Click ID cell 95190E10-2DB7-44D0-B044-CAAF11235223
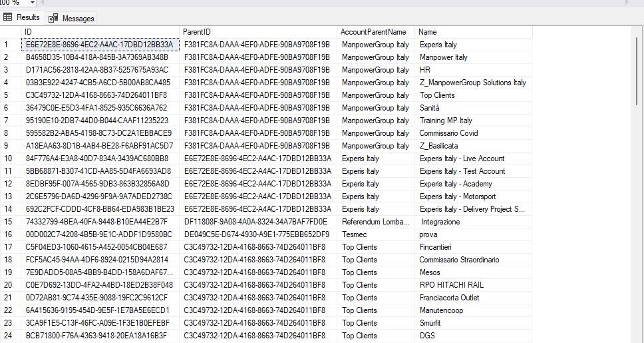644x343 pixels. pyautogui.click(x=100, y=121)
